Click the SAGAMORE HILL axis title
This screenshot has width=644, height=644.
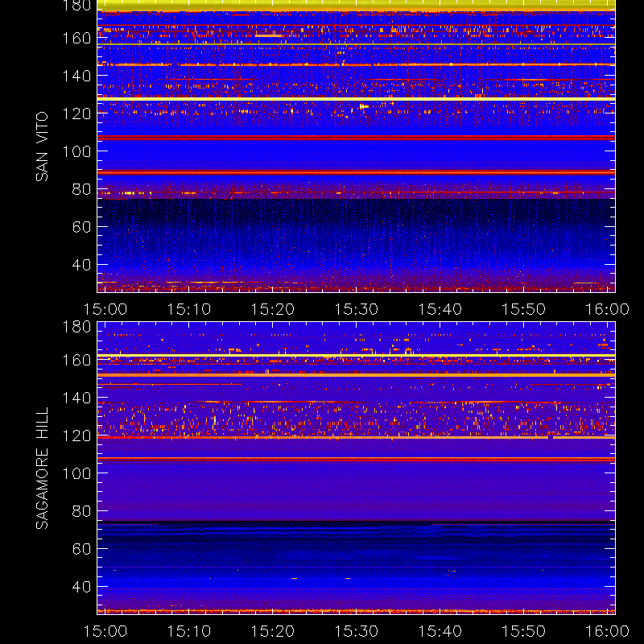(42, 469)
